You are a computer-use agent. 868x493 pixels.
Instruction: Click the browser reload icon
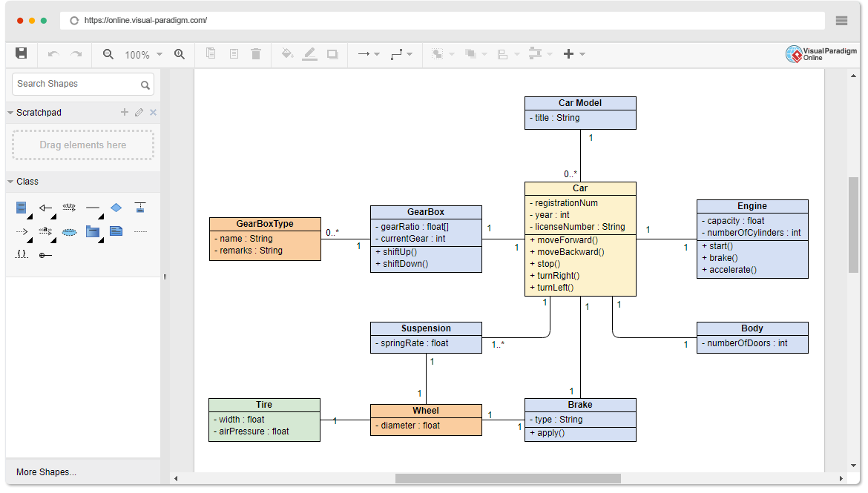tap(73, 21)
